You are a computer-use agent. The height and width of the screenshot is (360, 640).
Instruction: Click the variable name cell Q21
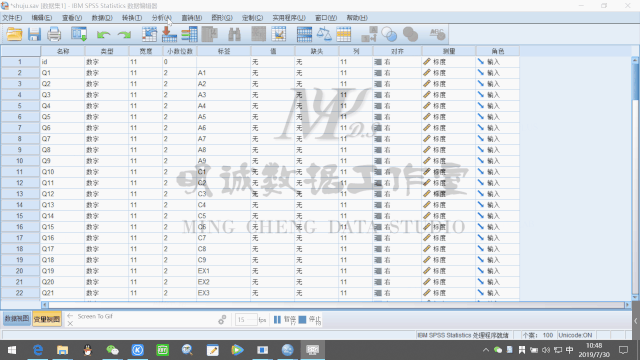tap(63, 293)
